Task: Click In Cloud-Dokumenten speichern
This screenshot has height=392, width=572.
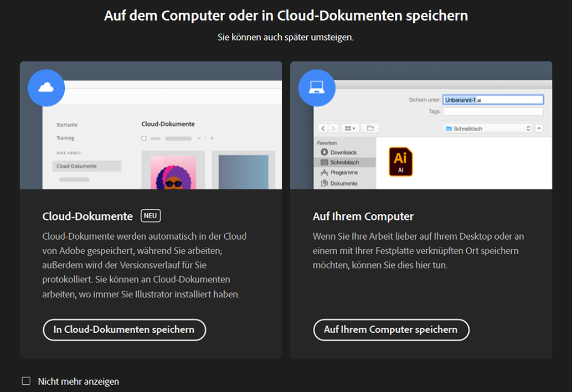Action: [124, 329]
